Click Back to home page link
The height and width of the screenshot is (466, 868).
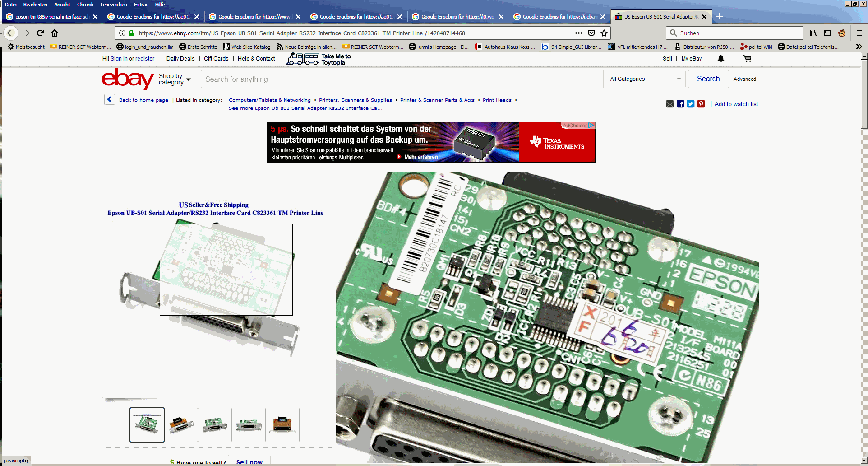point(143,100)
